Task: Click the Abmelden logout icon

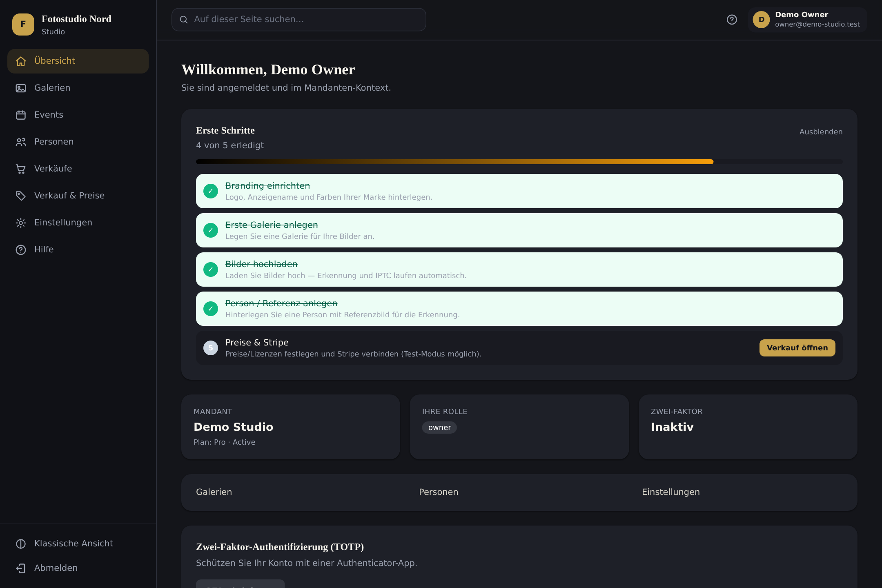Action: (21, 568)
